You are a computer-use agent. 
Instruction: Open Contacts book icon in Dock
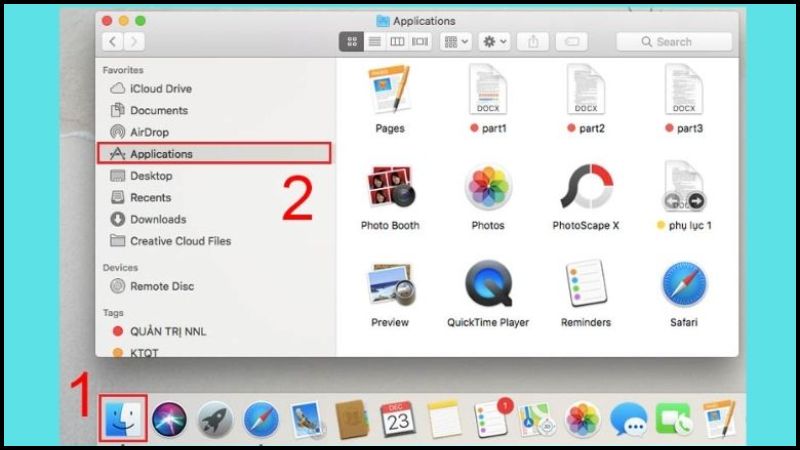point(352,420)
